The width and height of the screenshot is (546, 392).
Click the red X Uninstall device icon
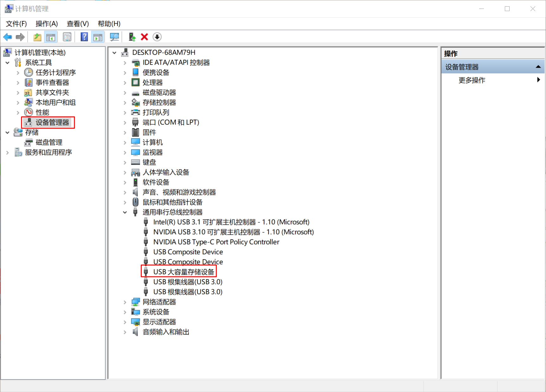(x=144, y=37)
